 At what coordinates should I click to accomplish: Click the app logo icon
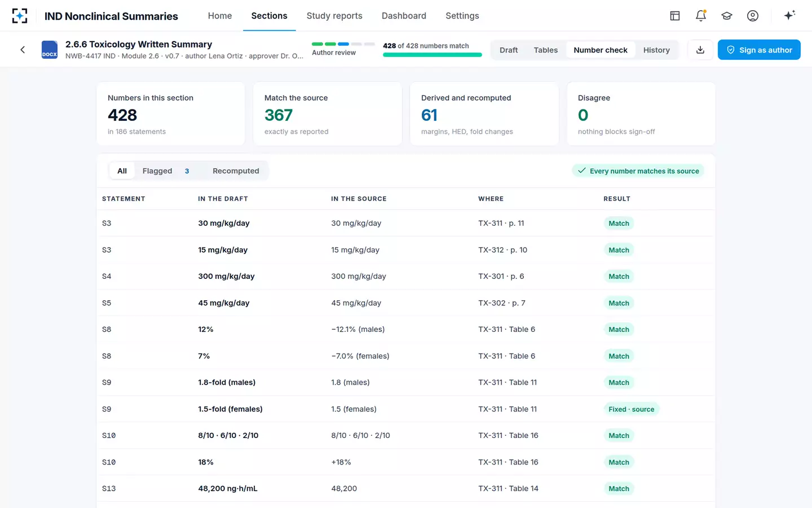point(20,16)
